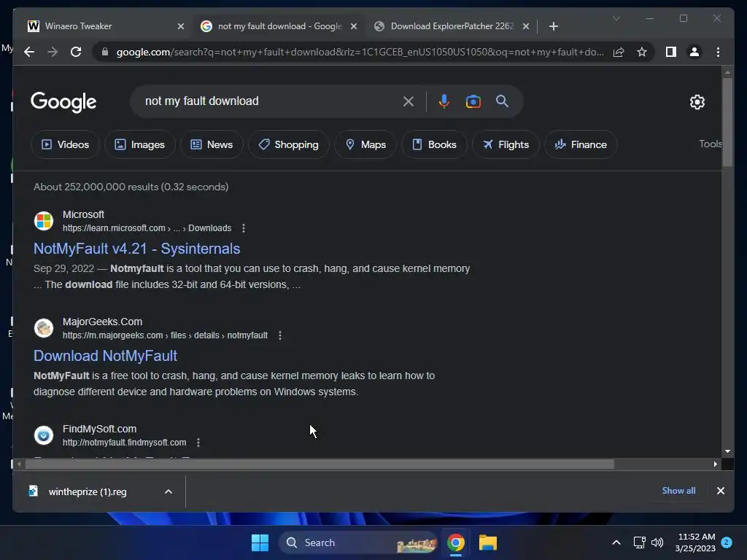Open NotMyFault v4.21 - Sysinternals link

pyautogui.click(x=136, y=249)
